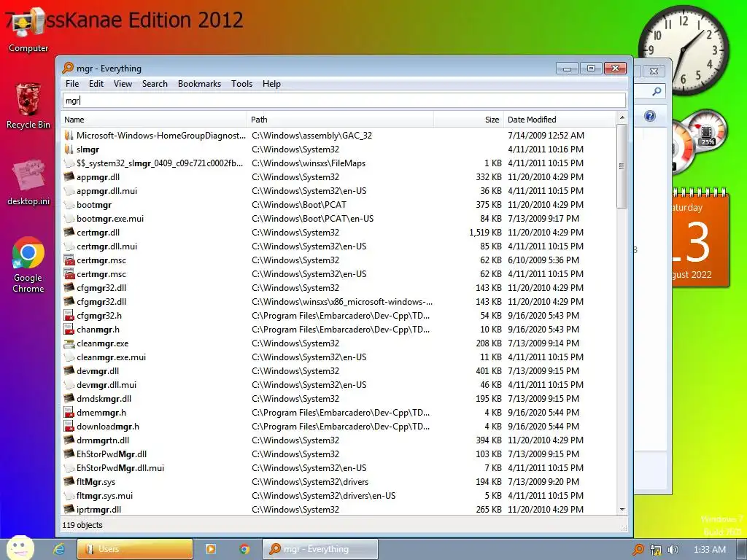The image size is (747, 560).
Task: Click the cfgmgr32.h file icon
Action: pyautogui.click(x=69, y=315)
